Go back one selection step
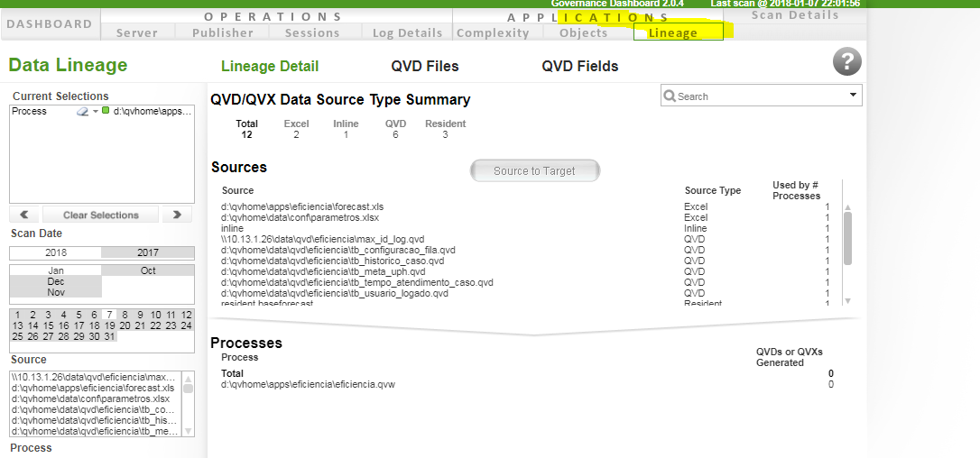 click(23, 215)
